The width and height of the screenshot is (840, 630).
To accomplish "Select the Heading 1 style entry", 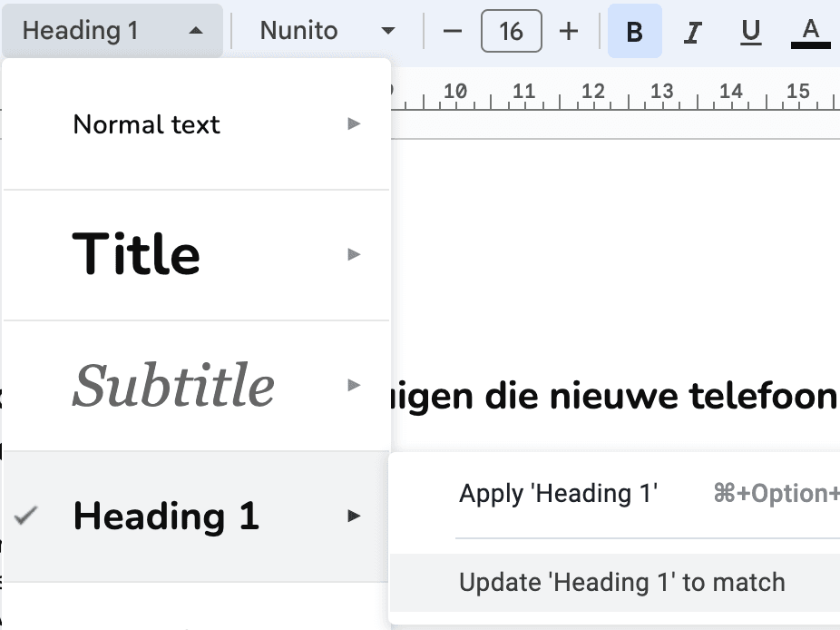I will pos(166,517).
